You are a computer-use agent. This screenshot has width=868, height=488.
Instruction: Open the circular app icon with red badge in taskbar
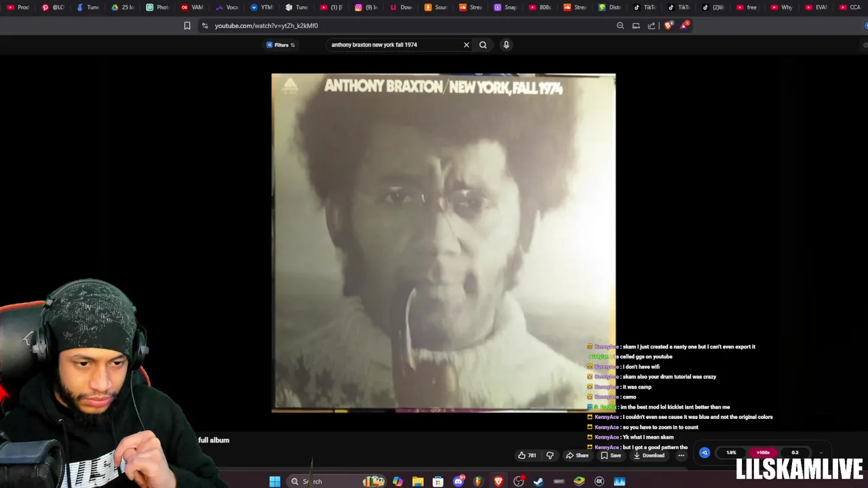[519, 481]
